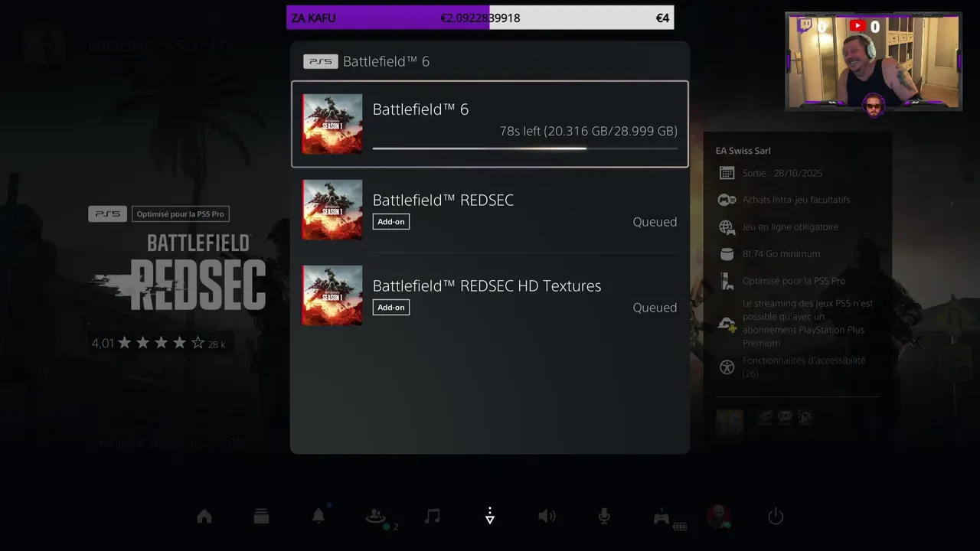Image resolution: width=980 pixels, height=551 pixels.
Task: Open the Mic microphone icon
Action: pyautogui.click(x=604, y=517)
